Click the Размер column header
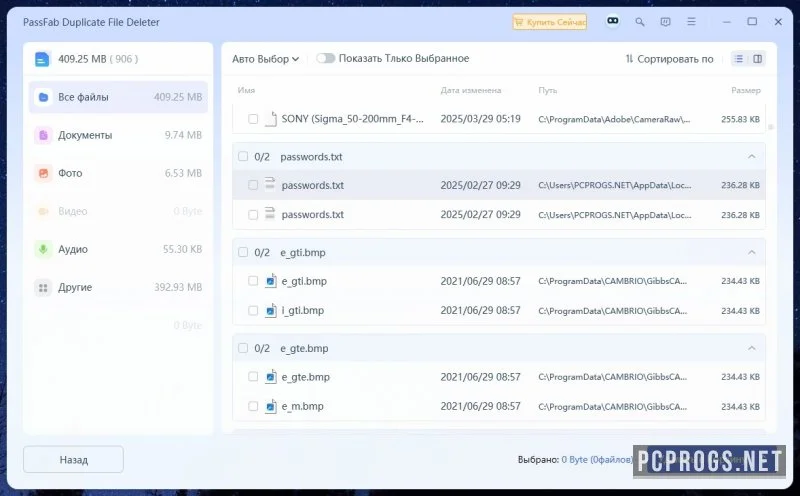The width and height of the screenshot is (800, 496). tap(745, 90)
